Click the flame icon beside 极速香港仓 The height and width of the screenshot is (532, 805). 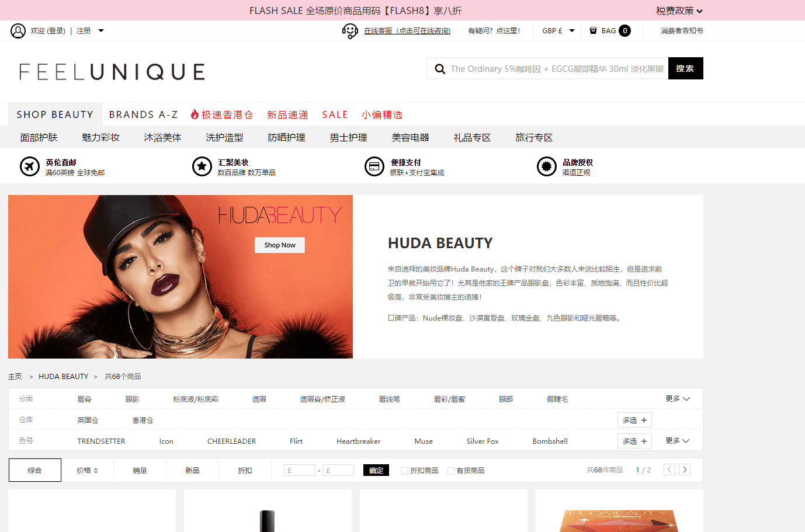point(195,114)
